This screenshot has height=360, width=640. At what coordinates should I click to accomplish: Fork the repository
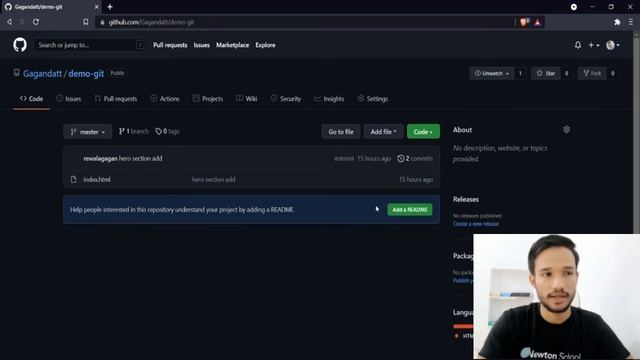[x=592, y=73]
